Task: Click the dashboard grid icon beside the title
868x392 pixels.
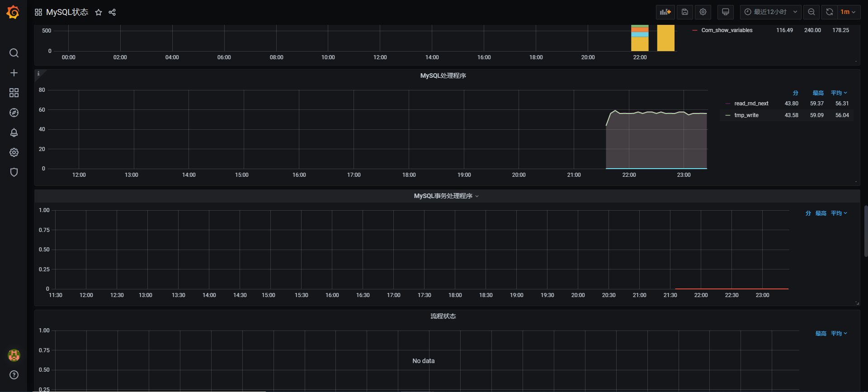Action: 38,12
